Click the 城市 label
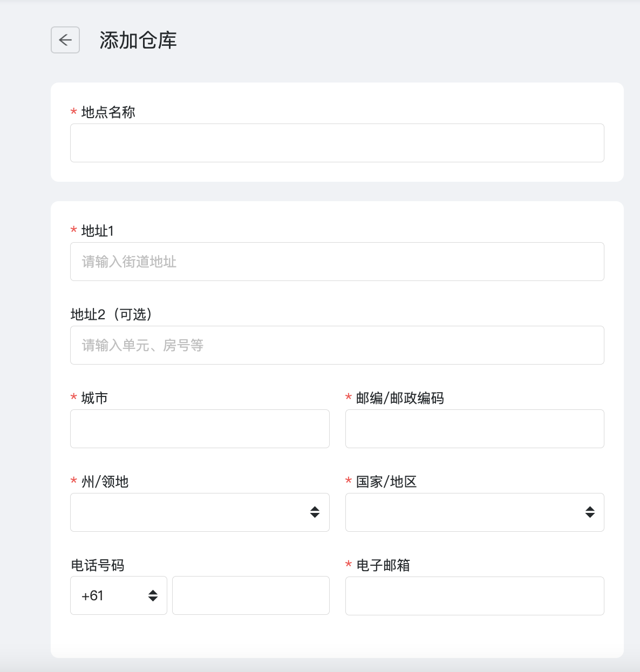This screenshot has width=640, height=672. tap(94, 398)
